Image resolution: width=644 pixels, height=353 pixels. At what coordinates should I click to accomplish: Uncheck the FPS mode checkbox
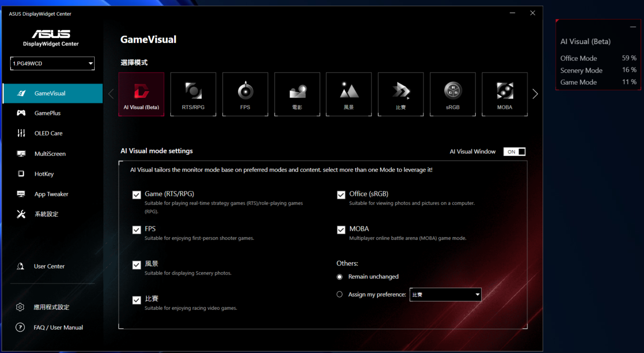pyautogui.click(x=137, y=230)
